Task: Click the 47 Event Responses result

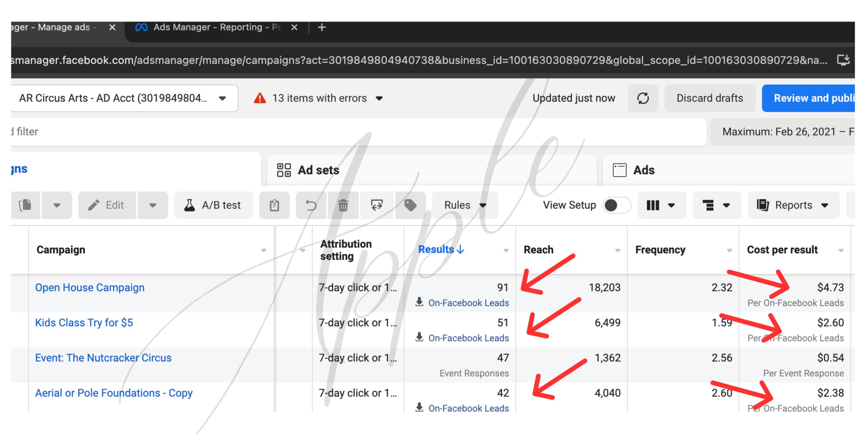Action: click(503, 358)
